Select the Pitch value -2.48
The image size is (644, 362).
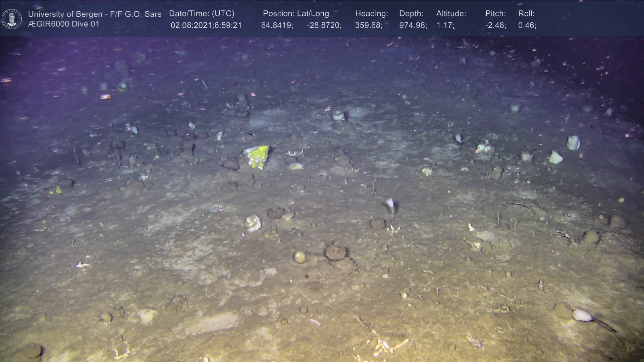495,25
